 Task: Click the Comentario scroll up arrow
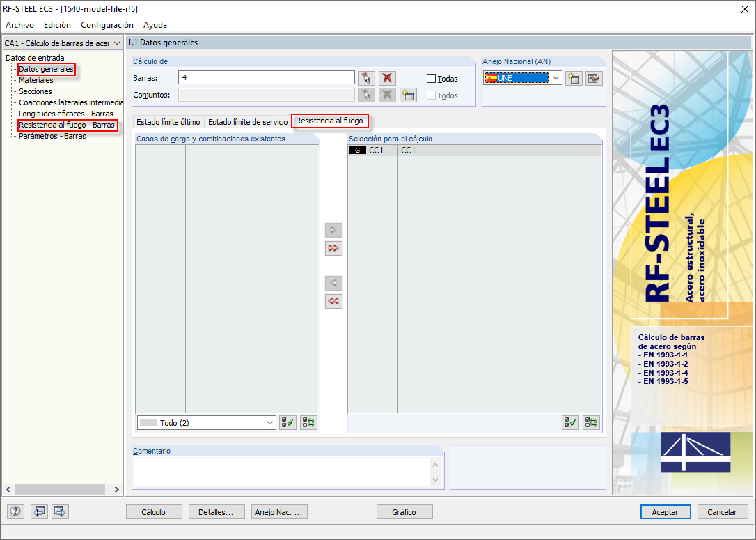coord(435,465)
